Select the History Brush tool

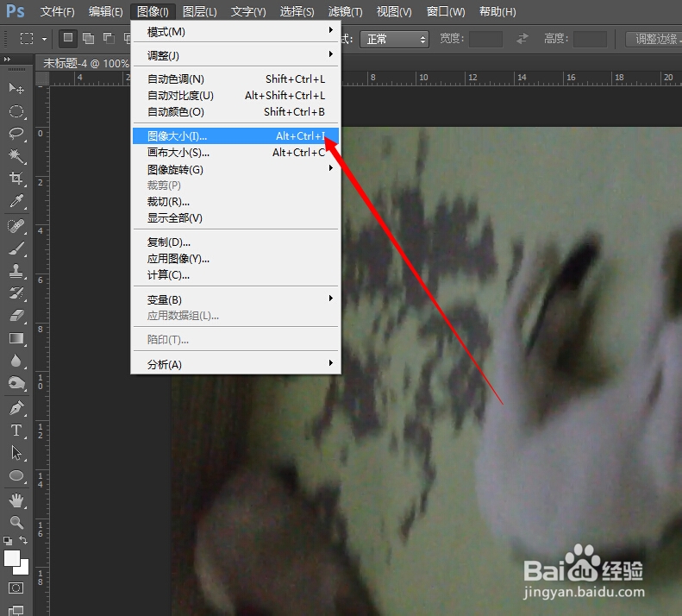click(x=16, y=293)
